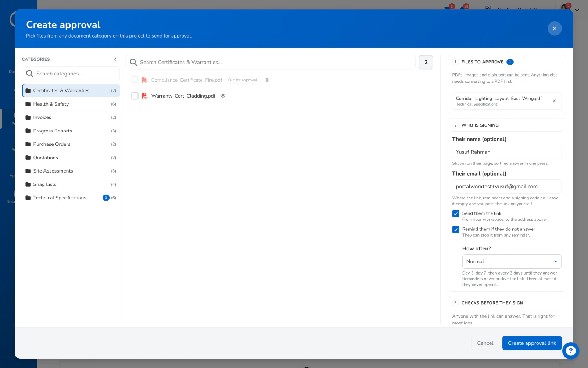This screenshot has width=588, height=368.
Task: Click the folder icon beside Quotations
Action: pyautogui.click(x=28, y=158)
